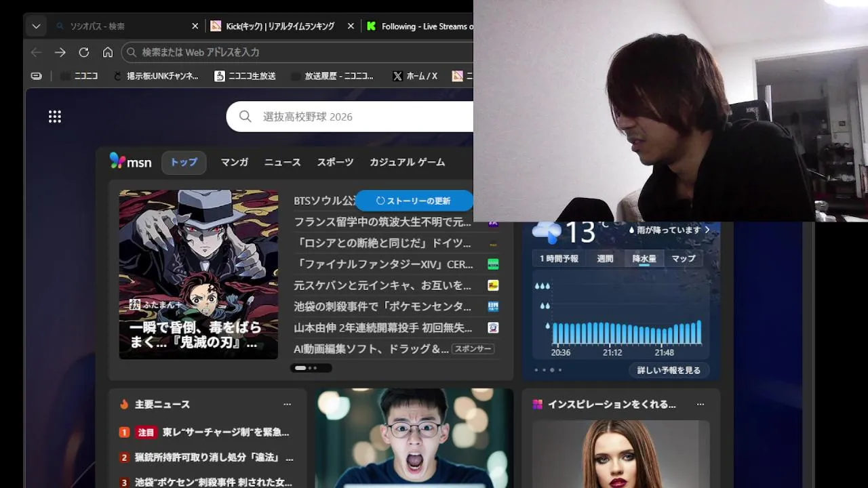Select the 降水量 weather tab
Viewport: 868px width, 488px height.
(x=644, y=259)
